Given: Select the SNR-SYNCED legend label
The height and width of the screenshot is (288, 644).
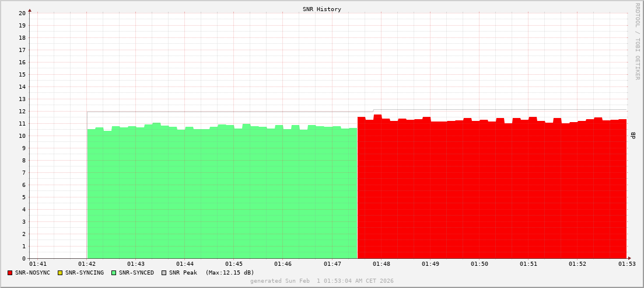Looking at the screenshot, I should (136, 273).
